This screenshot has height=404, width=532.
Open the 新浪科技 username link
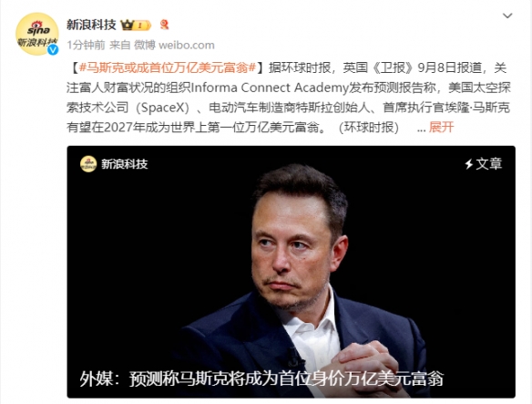91,25
